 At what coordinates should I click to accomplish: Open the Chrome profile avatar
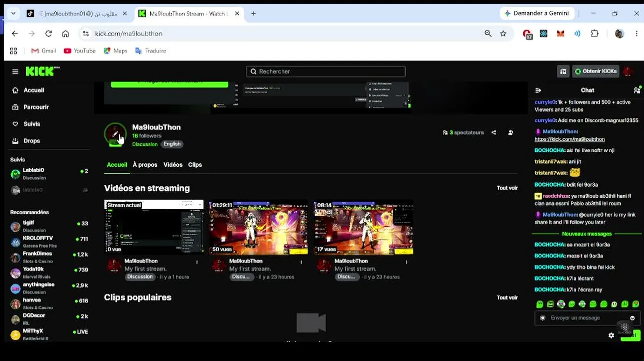tap(619, 34)
